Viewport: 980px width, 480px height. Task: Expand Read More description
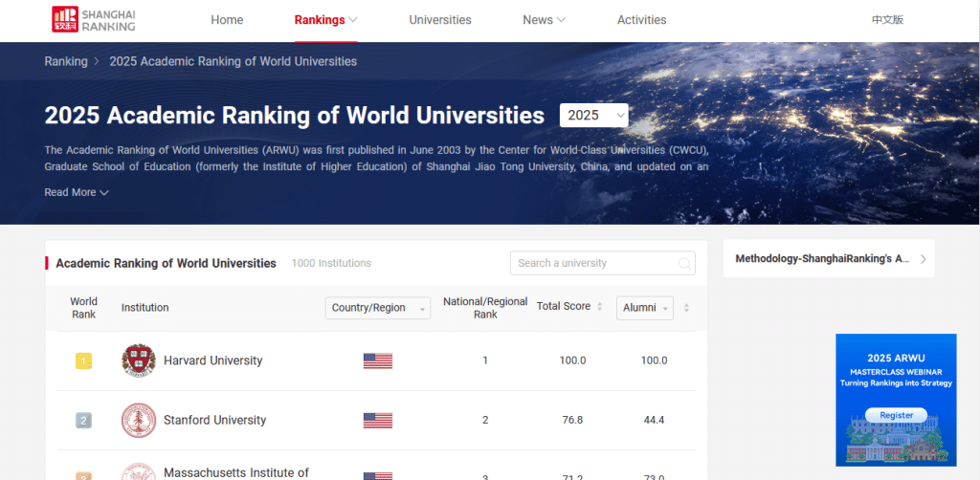tap(77, 192)
